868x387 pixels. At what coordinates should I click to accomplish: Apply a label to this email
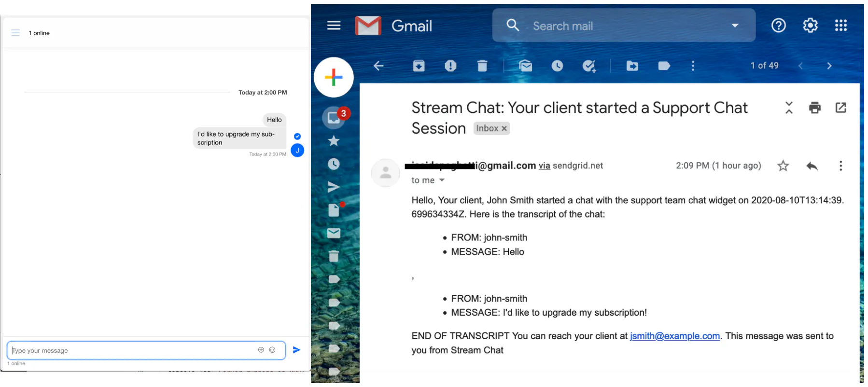[x=664, y=66]
